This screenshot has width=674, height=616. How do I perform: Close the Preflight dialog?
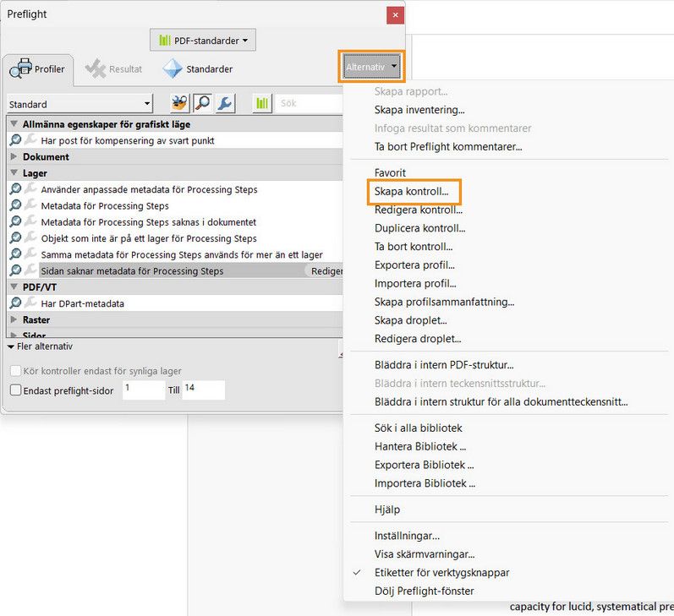(x=395, y=15)
